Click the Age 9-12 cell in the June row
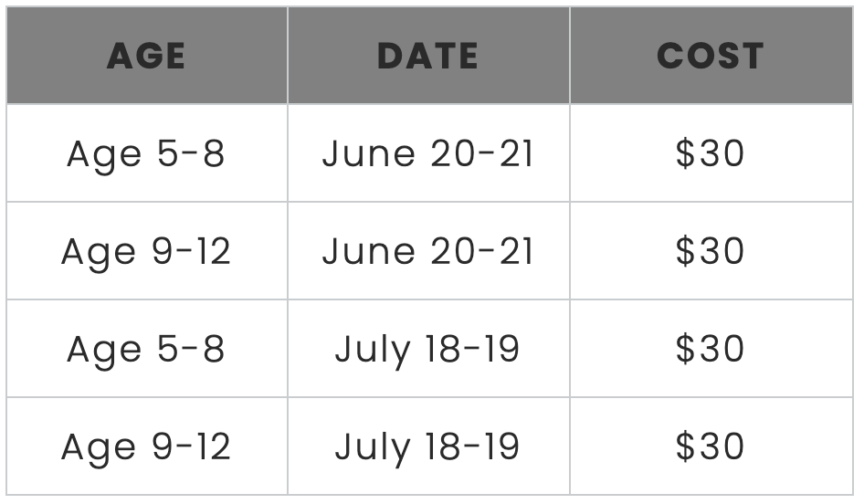 point(146,251)
